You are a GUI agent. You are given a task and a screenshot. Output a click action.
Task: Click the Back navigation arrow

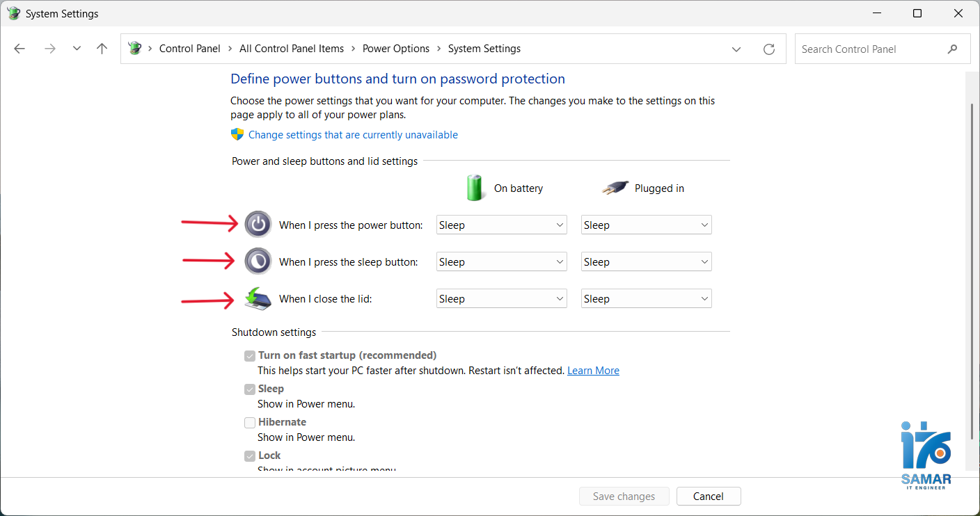coord(19,49)
